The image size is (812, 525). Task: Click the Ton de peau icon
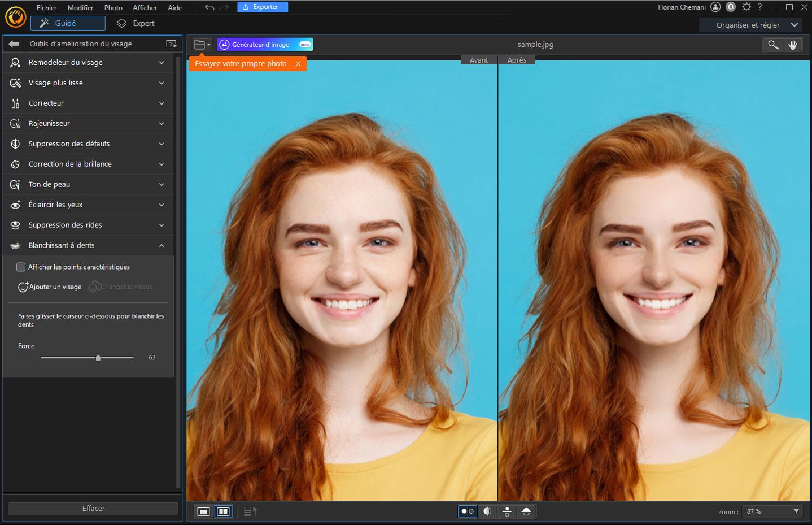(15, 185)
